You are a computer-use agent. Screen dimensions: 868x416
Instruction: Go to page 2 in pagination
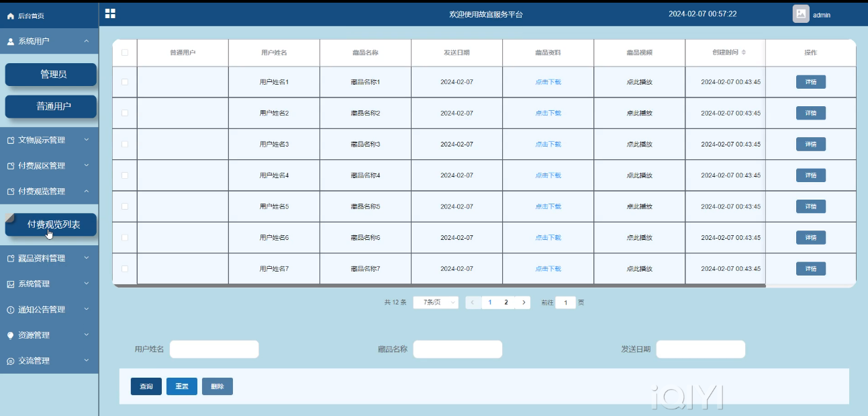tap(506, 302)
